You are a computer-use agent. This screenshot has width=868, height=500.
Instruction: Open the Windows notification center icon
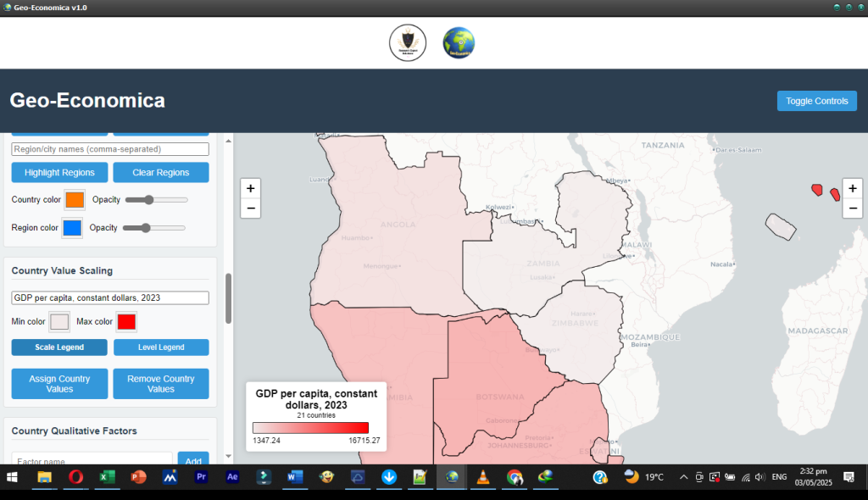[849, 477]
